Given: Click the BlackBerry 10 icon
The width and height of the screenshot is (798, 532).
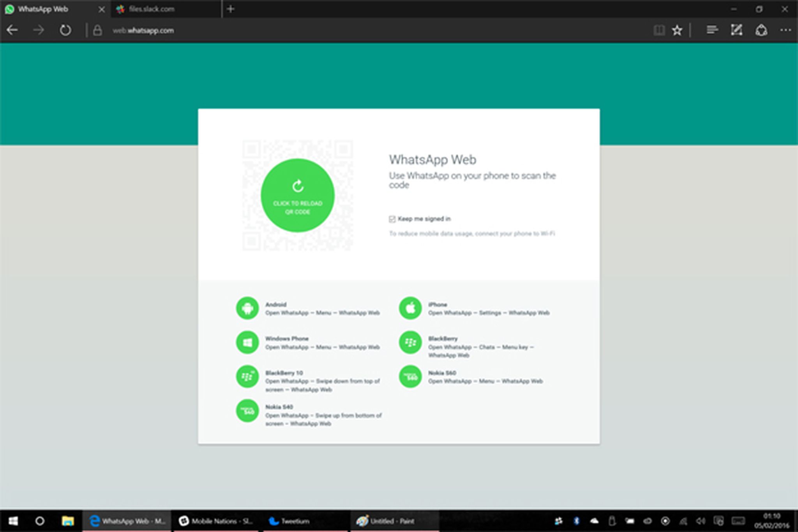Looking at the screenshot, I should point(247,376).
